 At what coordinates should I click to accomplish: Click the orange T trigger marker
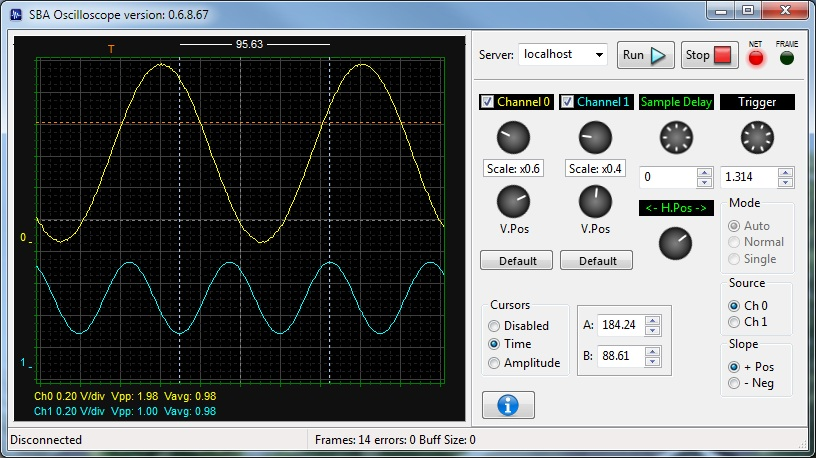[x=111, y=49]
